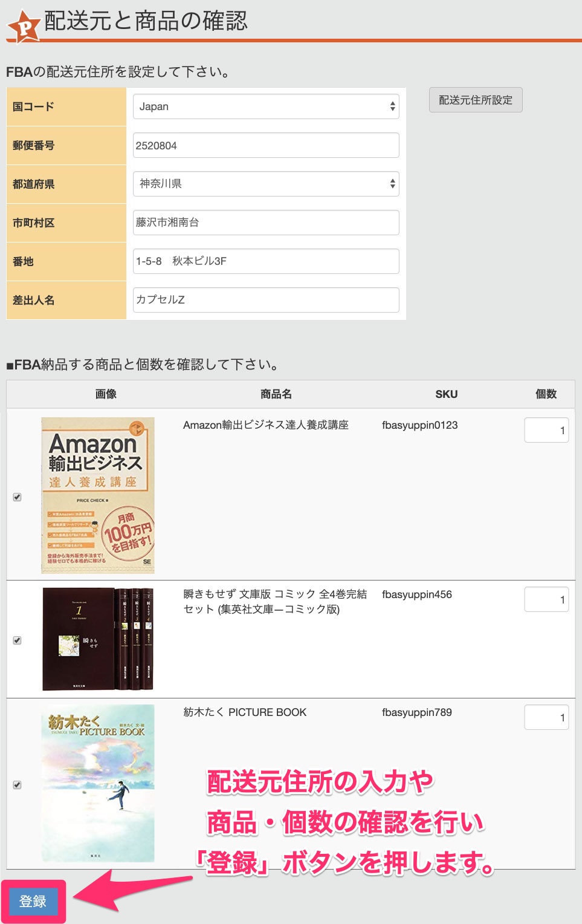Image resolution: width=582 pixels, height=924 pixels.
Task: Click the 個数 column header
Action: 546,394
